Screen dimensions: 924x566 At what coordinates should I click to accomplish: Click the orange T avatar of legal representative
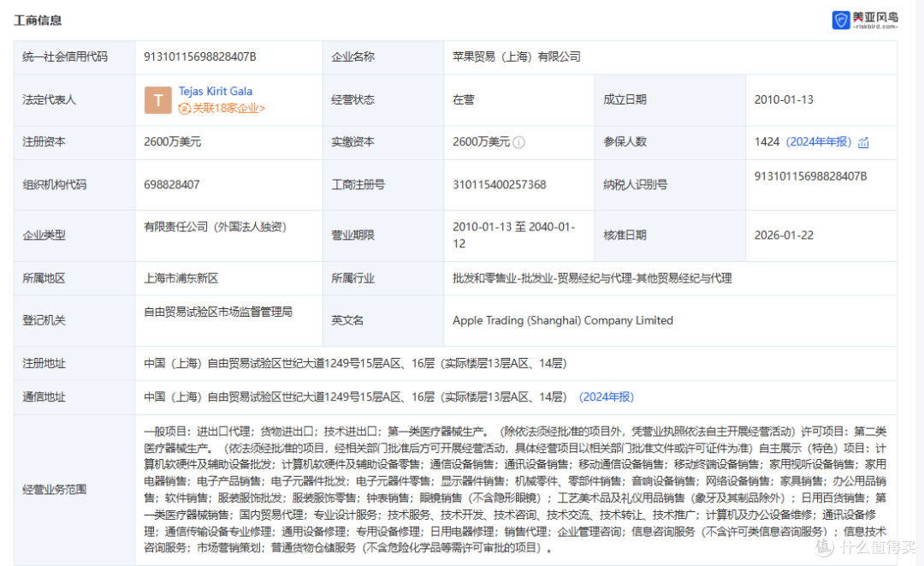tap(158, 100)
